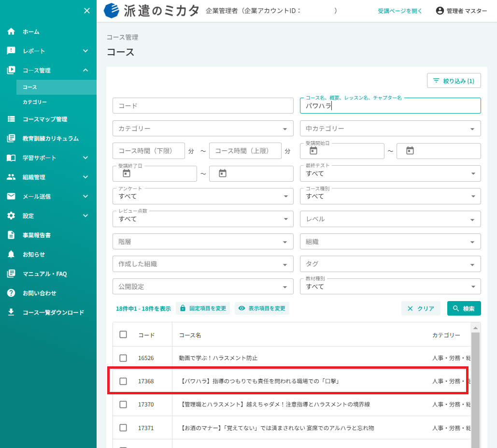Click the 教育訓練カリキュラム icon

point(11,138)
